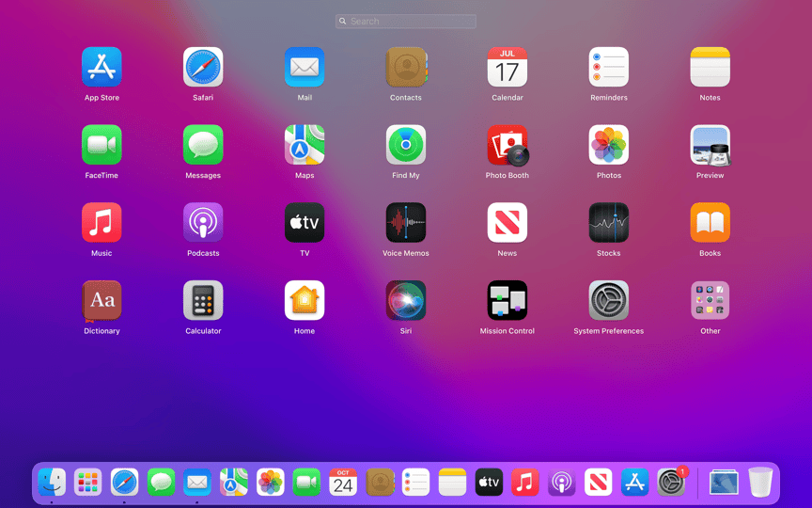The image size is (812, 508).
Task: Open the Find My app
Action: (x=406, y=145)
